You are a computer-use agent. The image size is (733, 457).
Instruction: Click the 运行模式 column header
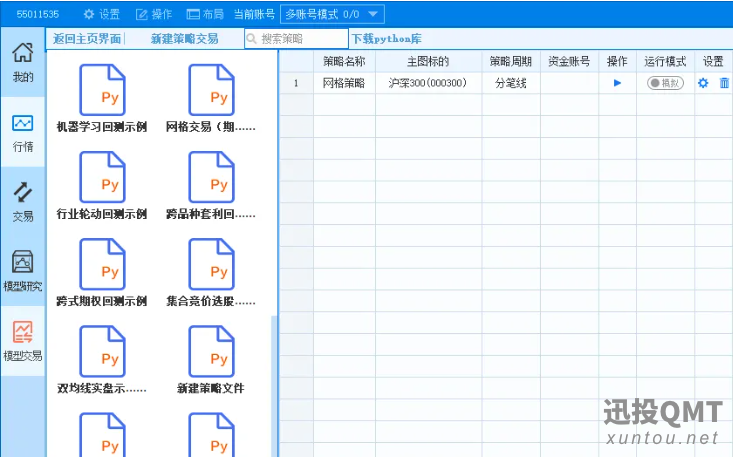pyautogui.click(x=665, y=61)
